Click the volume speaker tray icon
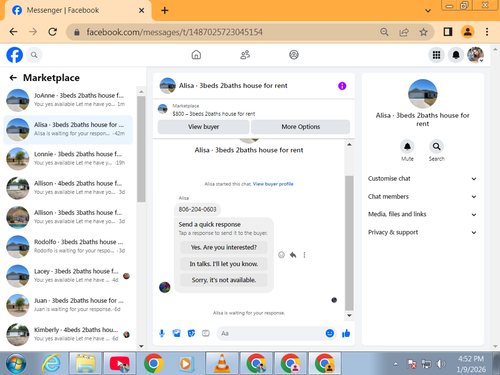500x375 pixels. click(440, 364)
